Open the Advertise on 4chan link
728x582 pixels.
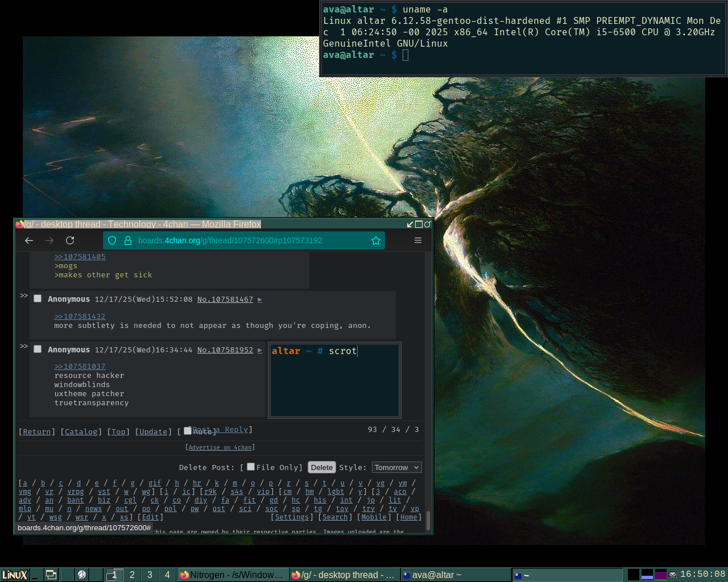(x=220, y=448)
